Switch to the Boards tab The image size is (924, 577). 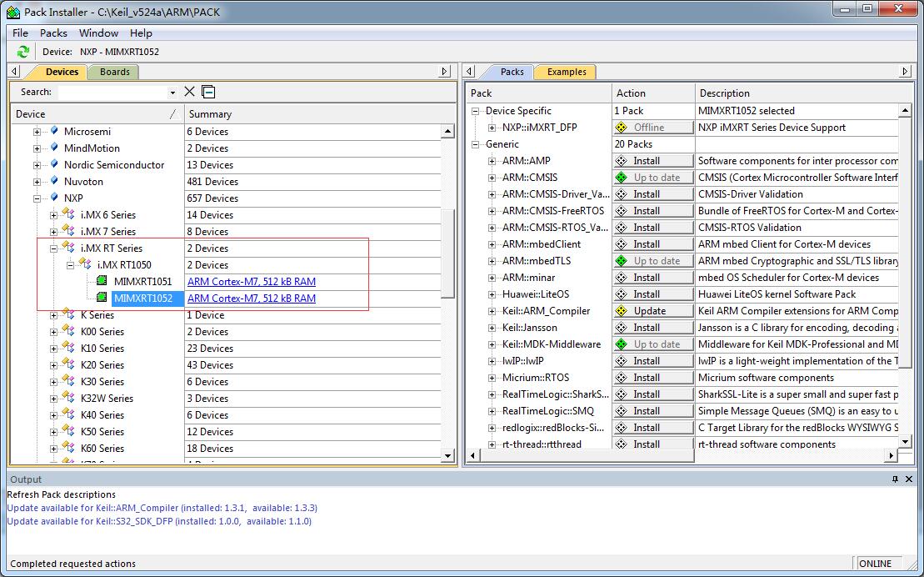tap(114, 72)
